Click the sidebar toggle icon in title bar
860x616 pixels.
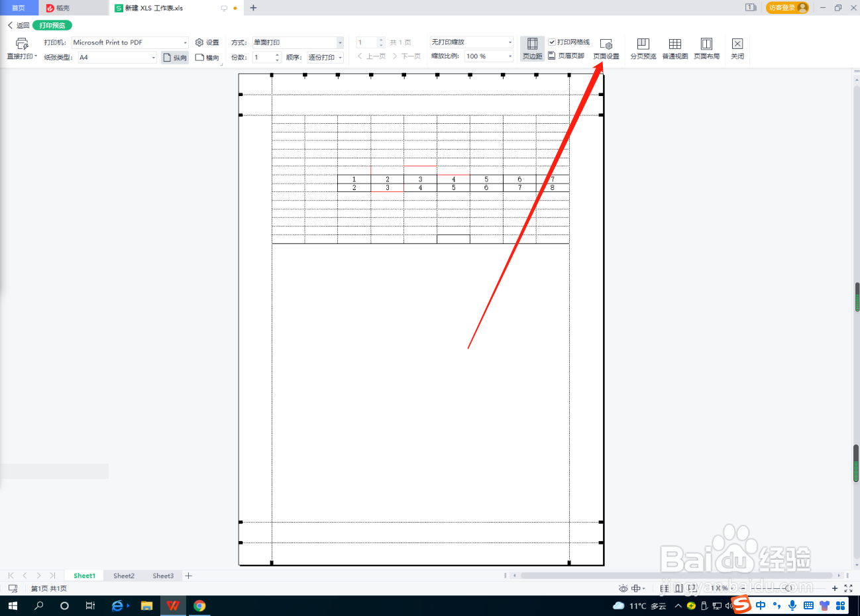tap(751, 8)
